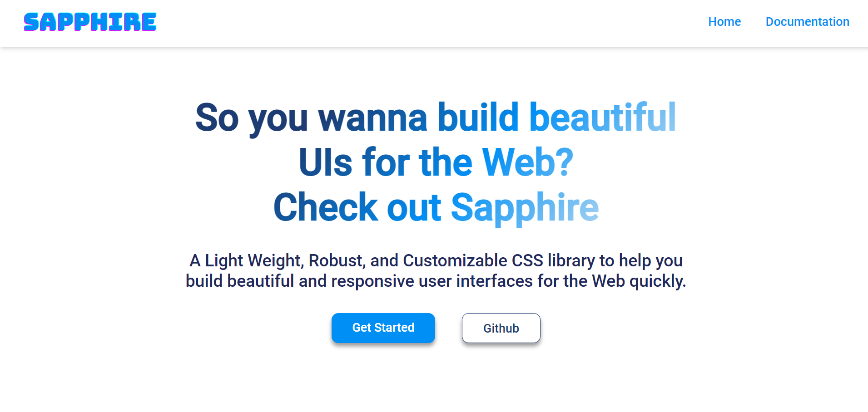Select the word "interfaces" in the description
The image size is (868, 412).
click(494, 281)
